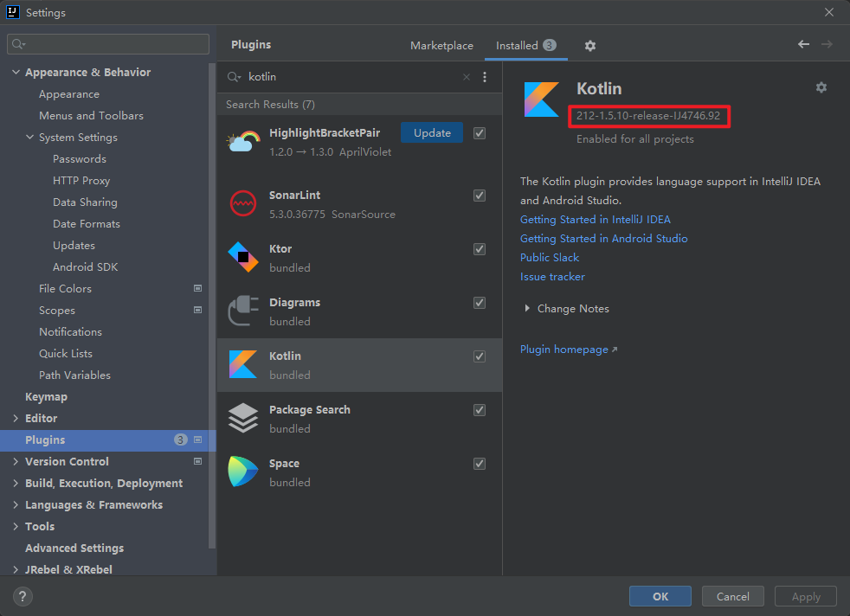Select the Notifications settings item
850x616 pixels.
coord(70,331)
